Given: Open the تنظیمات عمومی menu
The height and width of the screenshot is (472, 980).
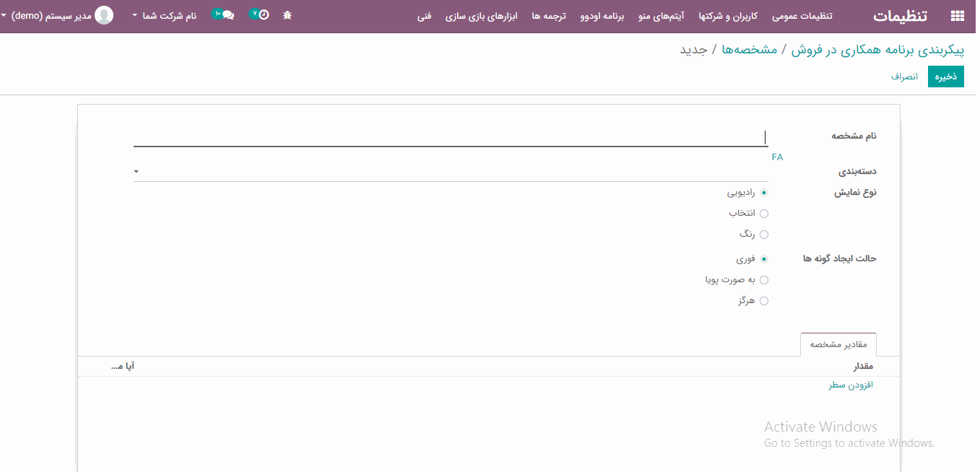Looking at the screenshot, I should 802,15.
